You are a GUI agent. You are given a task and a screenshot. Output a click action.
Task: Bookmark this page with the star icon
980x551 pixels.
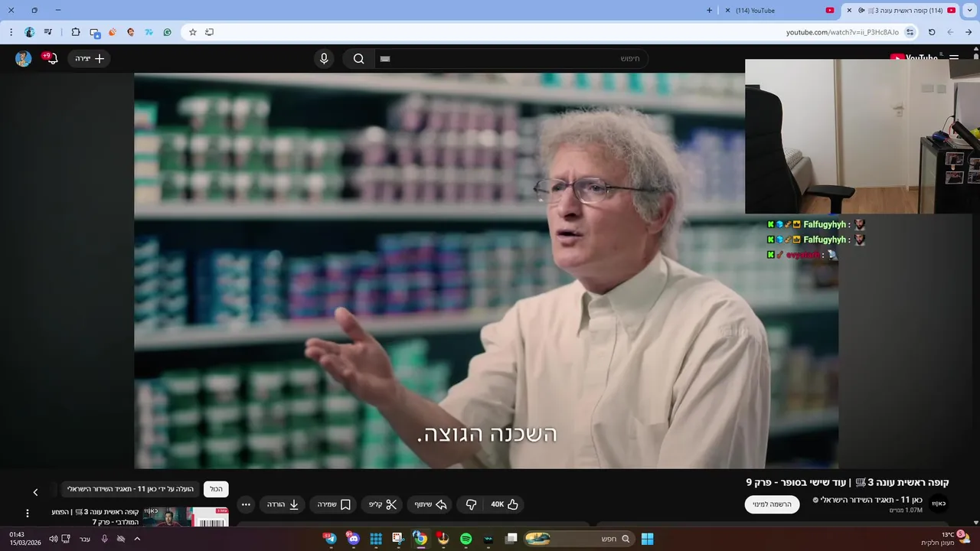tap(193, 32)
